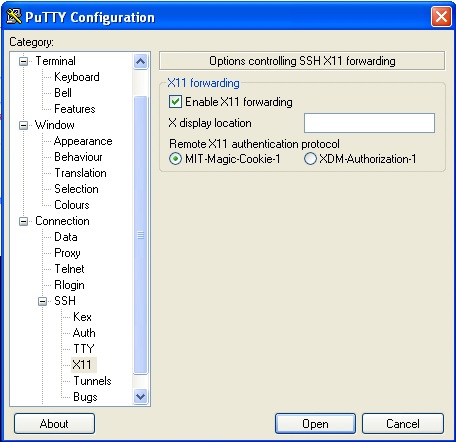Click the PuTTY icon in title bar
The image size is (456, 442).
14,16
